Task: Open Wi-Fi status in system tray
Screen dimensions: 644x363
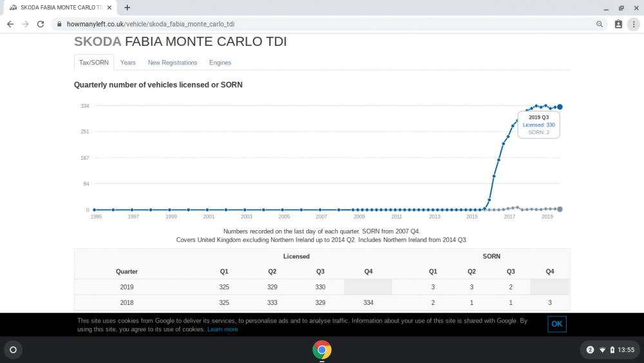Action: (x=603, y=350)
